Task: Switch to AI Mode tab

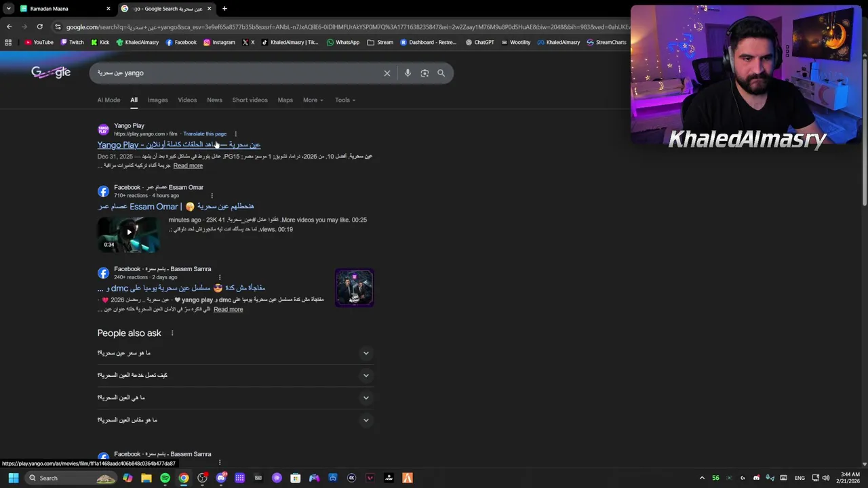Action: pos(108,100)
